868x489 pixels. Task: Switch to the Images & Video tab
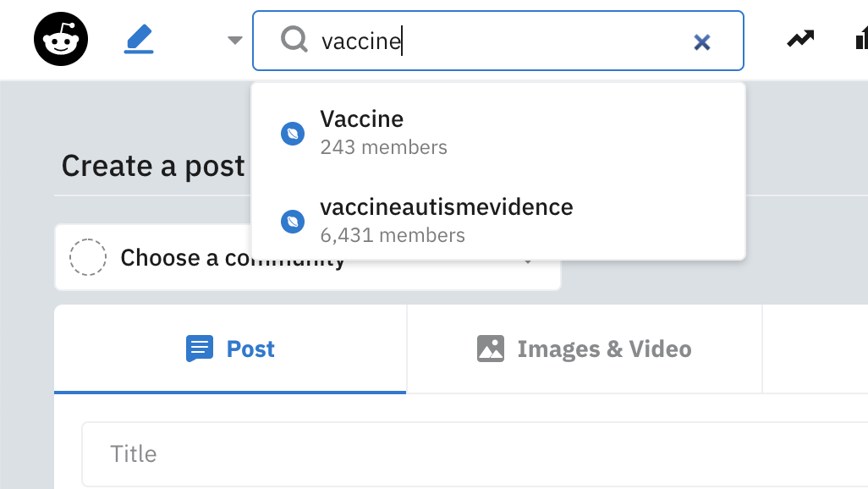coord(584,349)
